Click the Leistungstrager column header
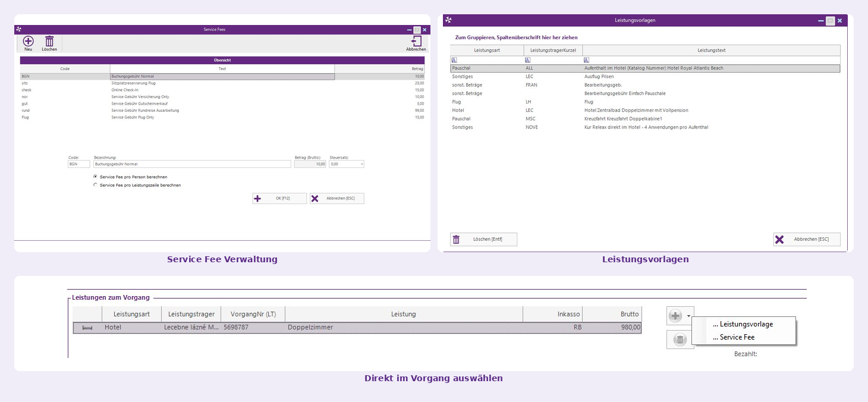The width and height of the screenshot is (868, 402). pos(191,314)
